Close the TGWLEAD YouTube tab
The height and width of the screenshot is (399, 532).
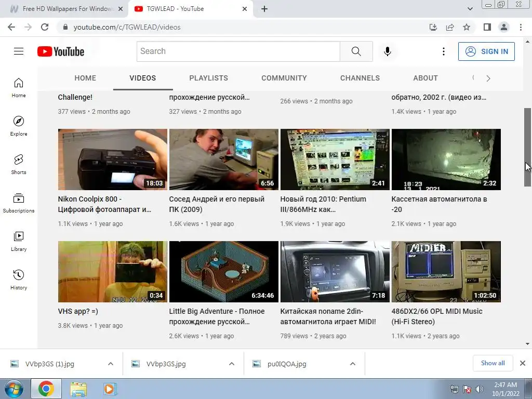[245, 9]
